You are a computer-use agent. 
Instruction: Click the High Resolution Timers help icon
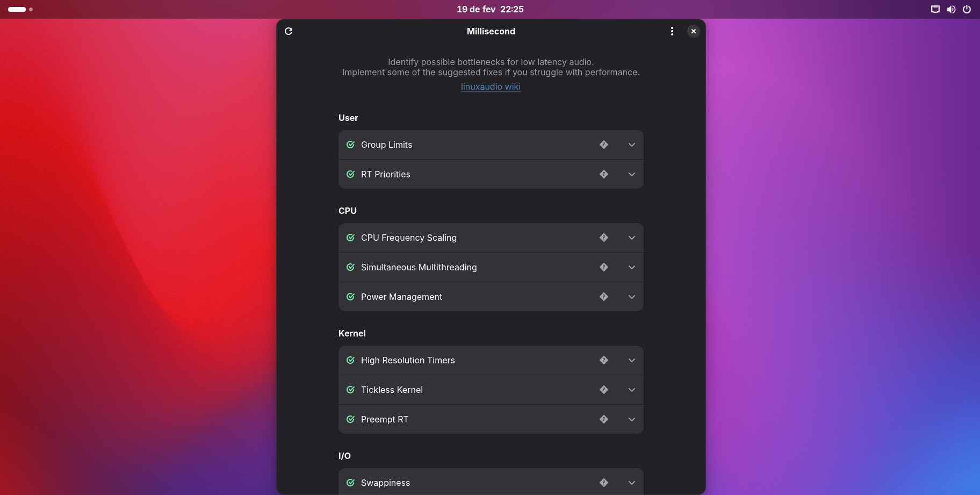pyautogui.click(x=604, y=360)
